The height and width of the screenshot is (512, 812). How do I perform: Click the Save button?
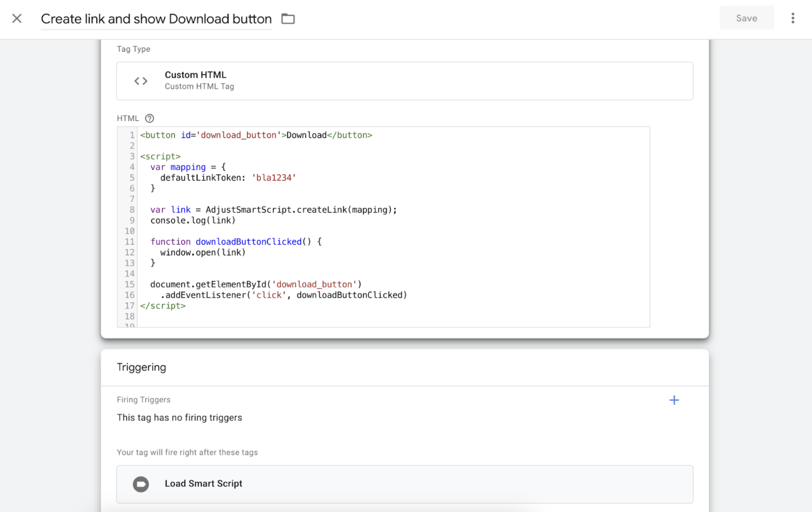click(x=747, y=18)
